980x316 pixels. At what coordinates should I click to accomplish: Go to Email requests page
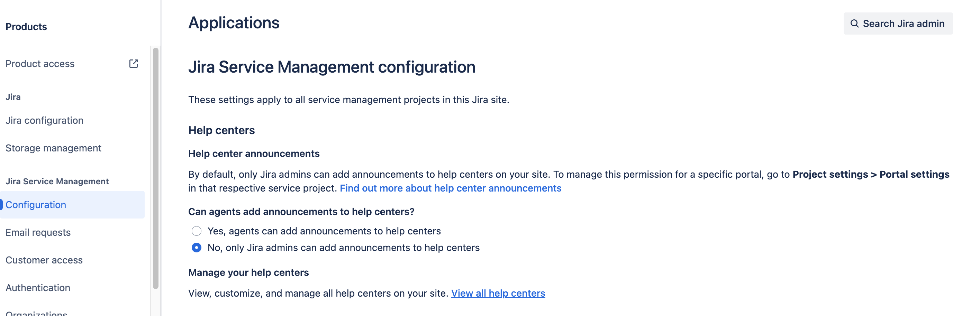[x=38, y=232]
